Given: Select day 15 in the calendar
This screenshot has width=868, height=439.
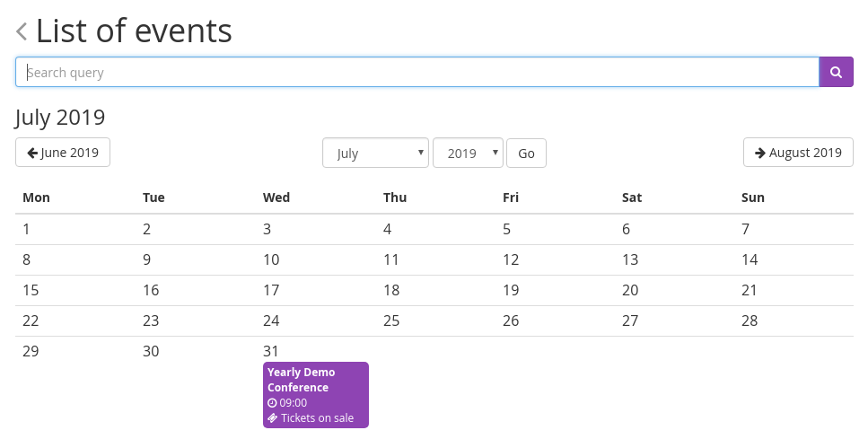Looking at the screenshot, I should pos(31,290).
